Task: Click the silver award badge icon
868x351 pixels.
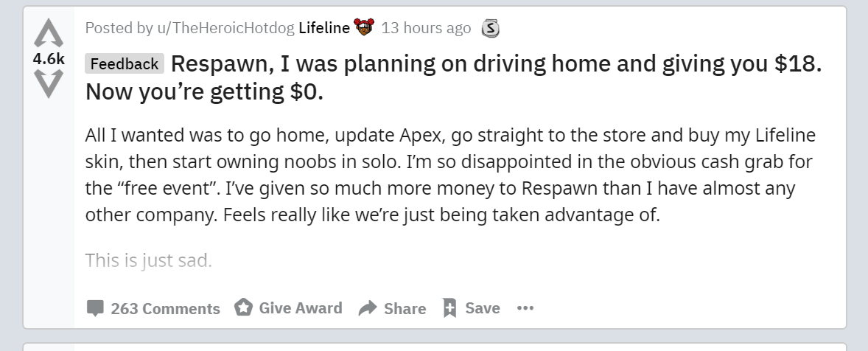Action: point(490,28)
